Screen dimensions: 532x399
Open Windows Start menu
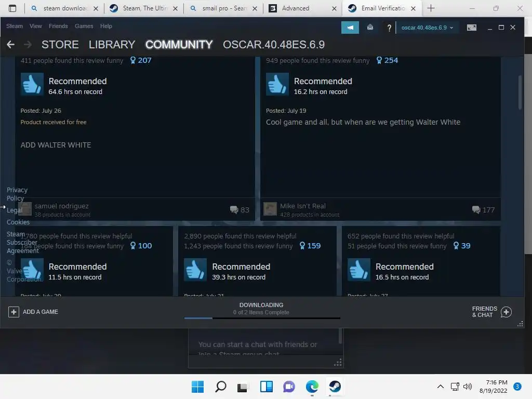(197, 387)
